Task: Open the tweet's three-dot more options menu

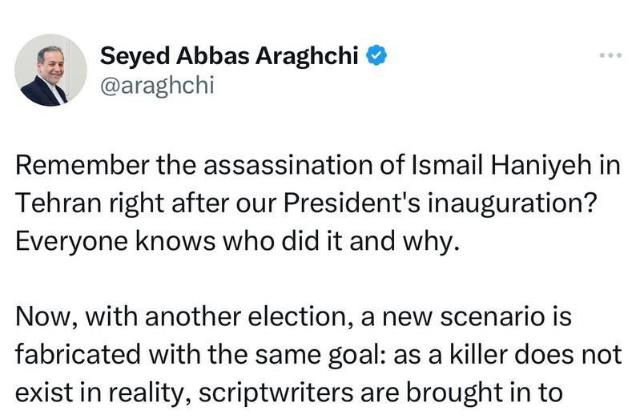Action: tap(610, 57)
